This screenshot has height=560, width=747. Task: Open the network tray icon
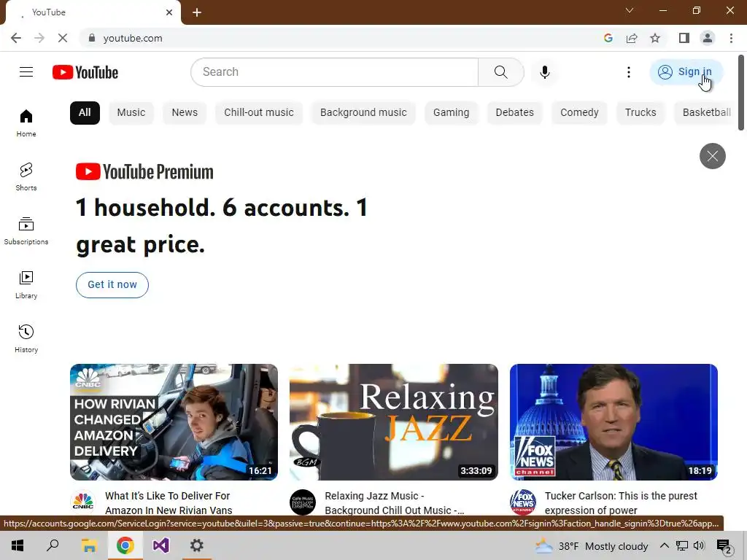tap(682, 545)
